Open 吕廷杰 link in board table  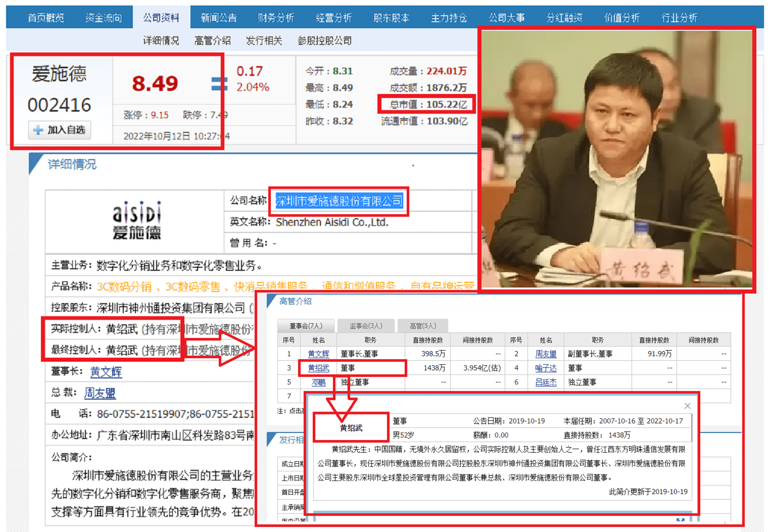(546, 382)
